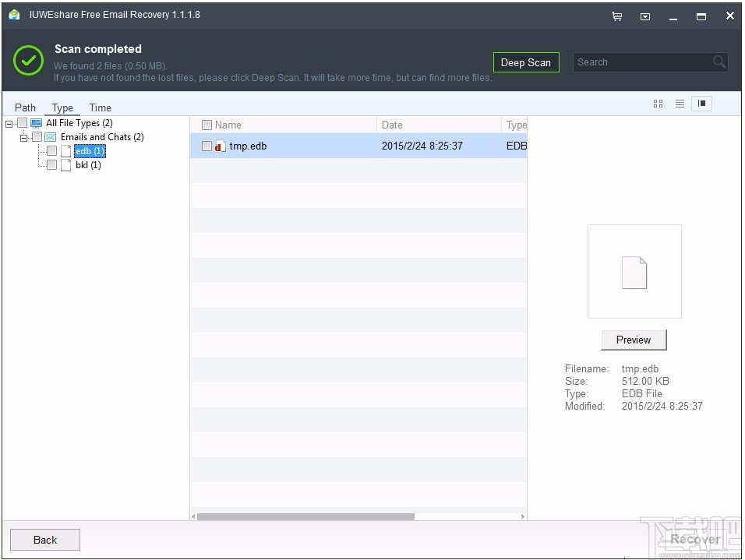
Task: Click the file icon next to edb (1)
Action: tap(66, 151)
